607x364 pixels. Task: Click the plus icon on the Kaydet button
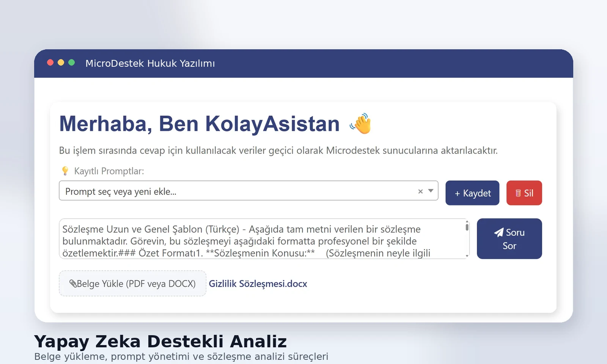(x=458, y=193)
